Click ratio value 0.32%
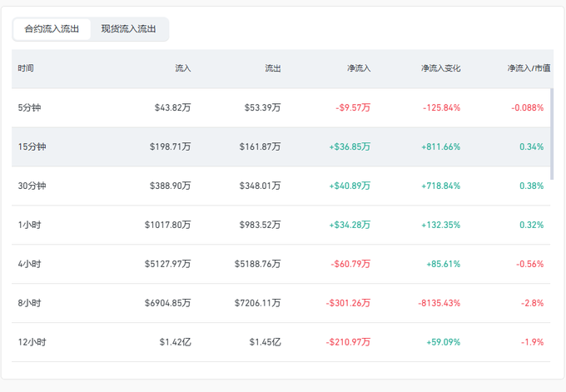This screenshot has height=392, width=566. 531,225
